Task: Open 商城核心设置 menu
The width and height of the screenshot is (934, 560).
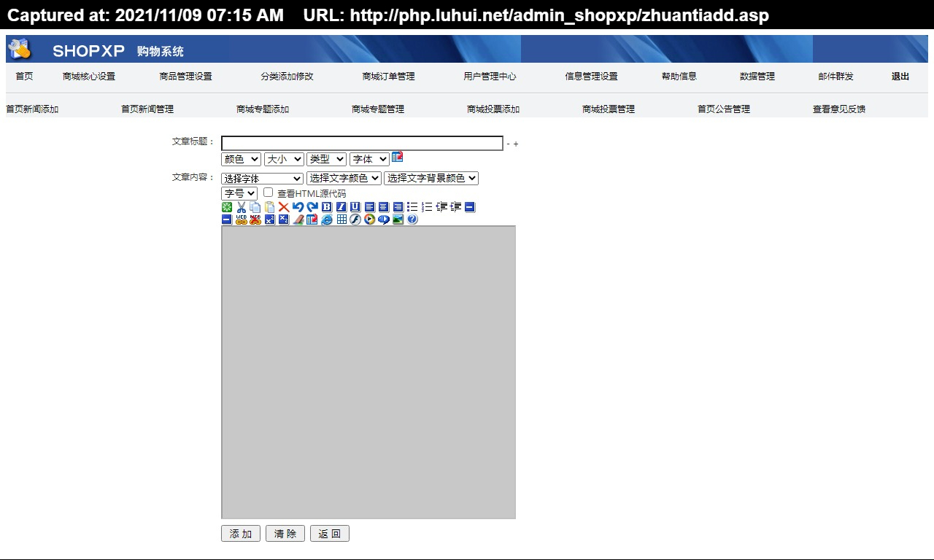Action: click(x=89, y=77)
